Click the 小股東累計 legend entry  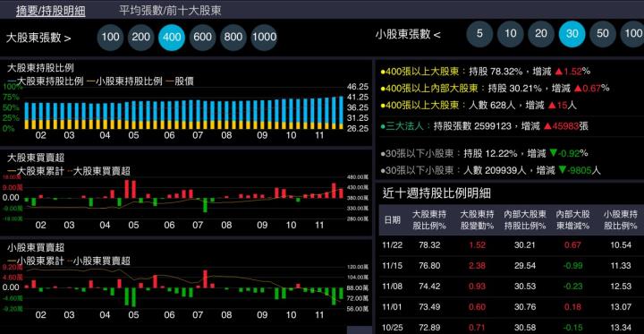[36, 261]
